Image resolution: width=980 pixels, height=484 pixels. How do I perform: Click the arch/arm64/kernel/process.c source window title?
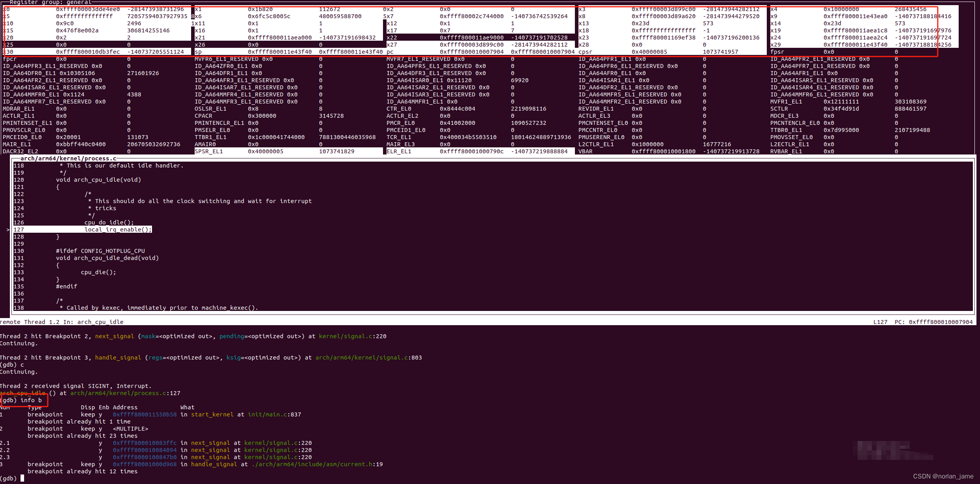pos(68,158)
